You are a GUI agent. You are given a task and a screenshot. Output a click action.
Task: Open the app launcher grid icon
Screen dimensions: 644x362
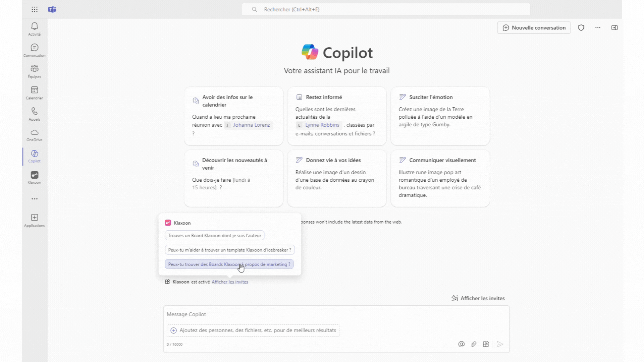point(35,9)
